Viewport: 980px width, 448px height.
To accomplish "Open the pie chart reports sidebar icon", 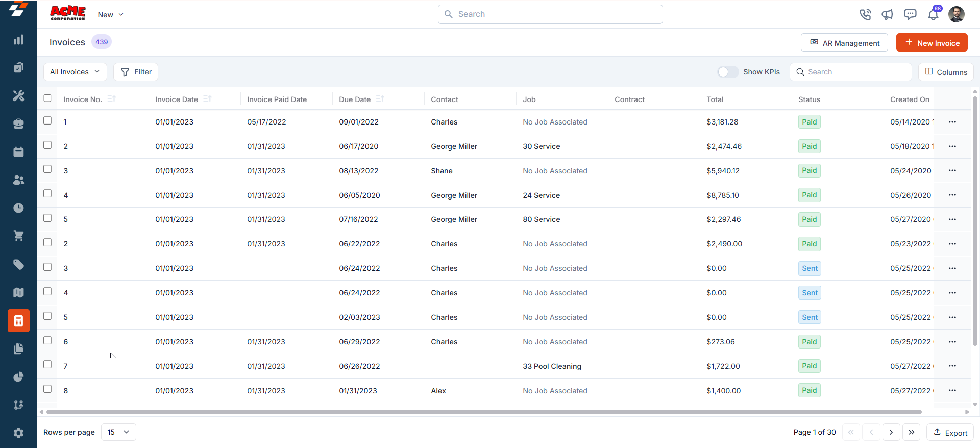I will click(x=18, y=377).
